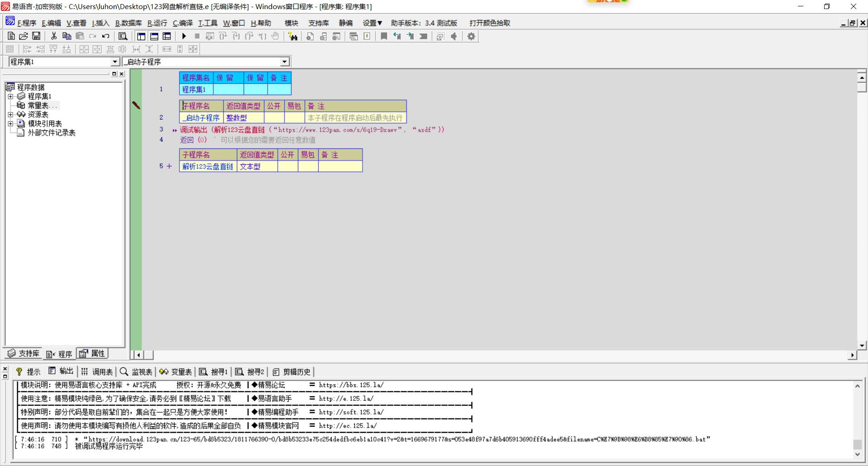Expand the 解析123云盘直链 subroutine plus sign

tap(169, 166)
